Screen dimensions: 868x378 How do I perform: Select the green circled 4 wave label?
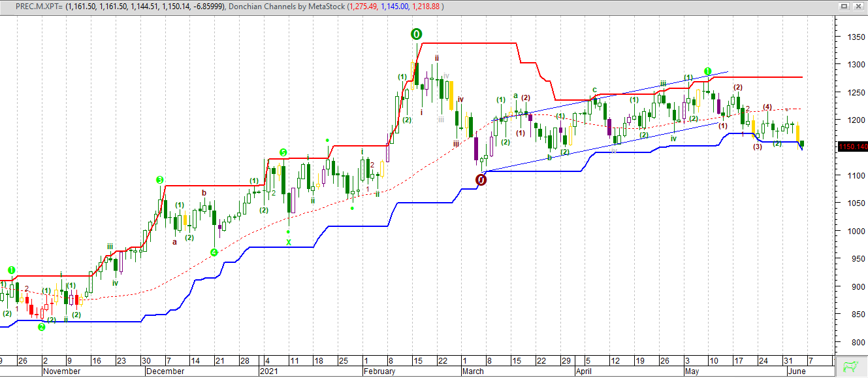(214, 252)
